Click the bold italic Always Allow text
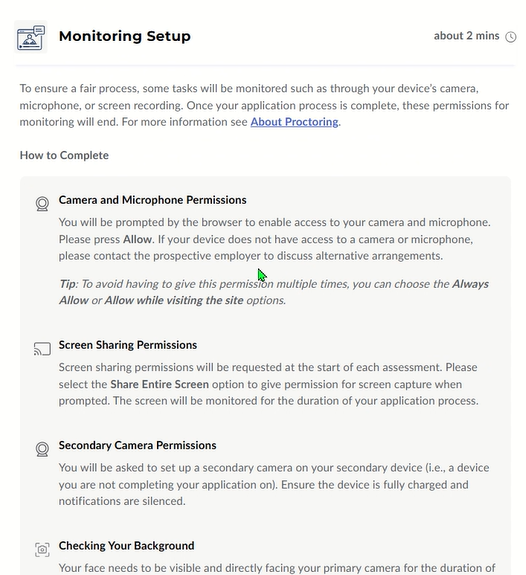 (274, 292)
